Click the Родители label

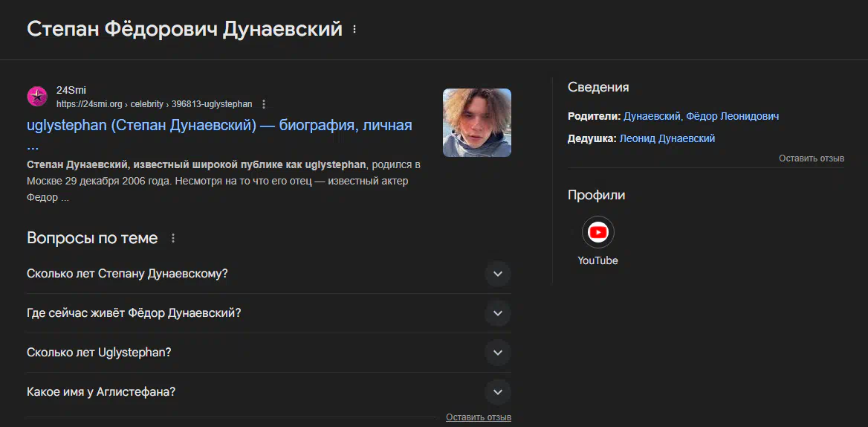[x=595, y=116]
